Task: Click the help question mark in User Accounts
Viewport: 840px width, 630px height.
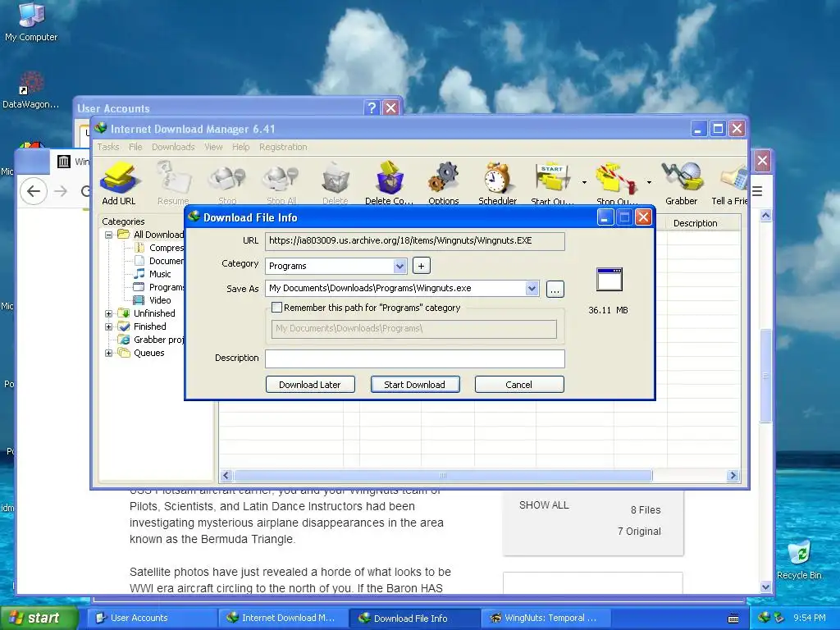Action: click(372, 107)
